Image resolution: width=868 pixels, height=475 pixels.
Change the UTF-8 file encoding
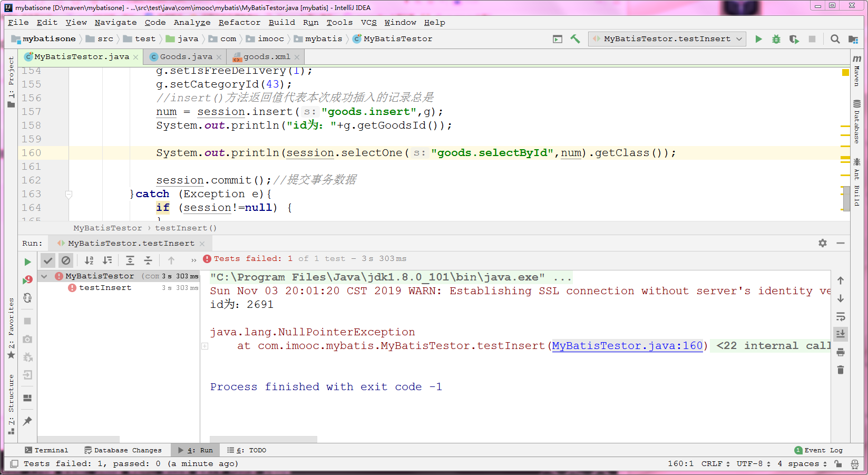[x=754, y=464]
